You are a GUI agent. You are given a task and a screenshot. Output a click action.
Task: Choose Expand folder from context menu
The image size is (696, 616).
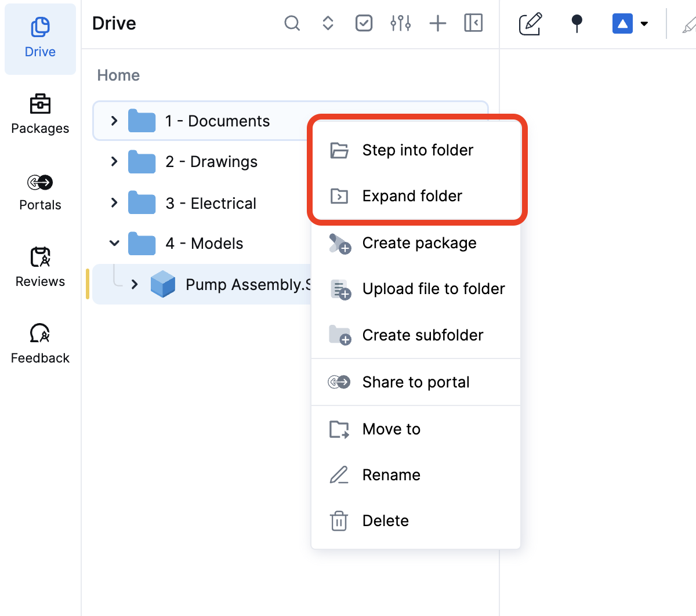point(416,196)
